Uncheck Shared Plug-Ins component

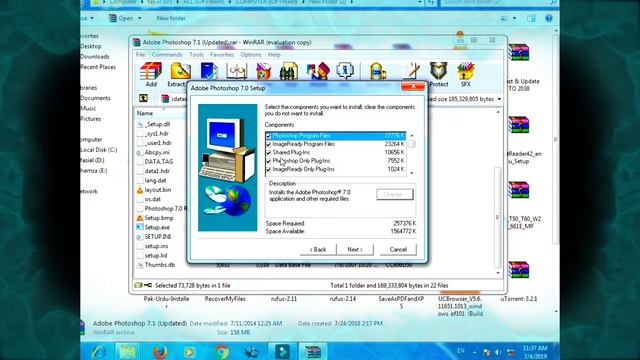[268, 153]
